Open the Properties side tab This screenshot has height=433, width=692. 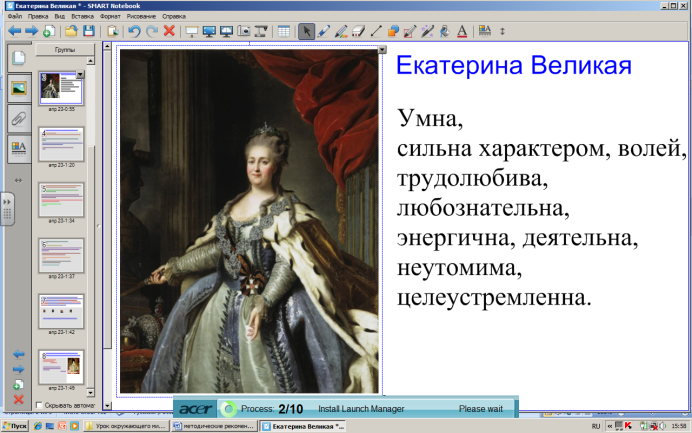coord(19,149)
